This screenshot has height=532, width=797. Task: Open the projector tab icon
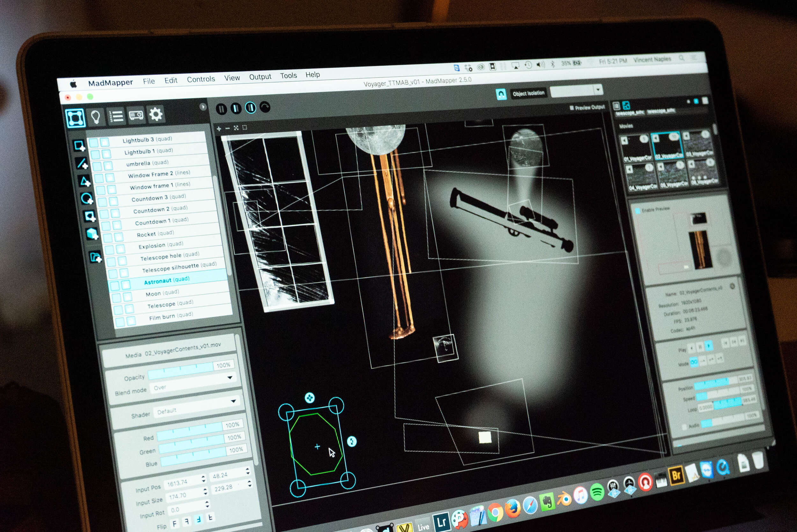(136, 115)
